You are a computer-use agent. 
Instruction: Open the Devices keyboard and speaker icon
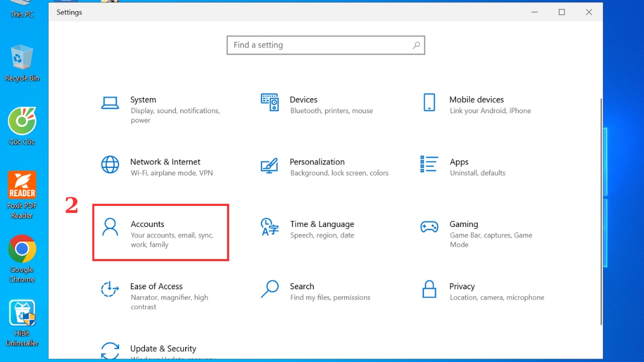pos(270,102)
